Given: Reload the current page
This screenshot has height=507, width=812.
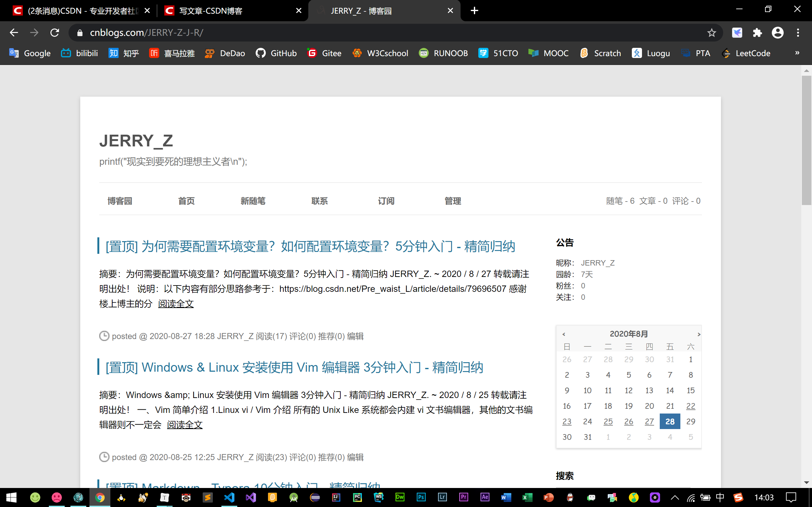Looking at the screenshot, I should 55,33.
